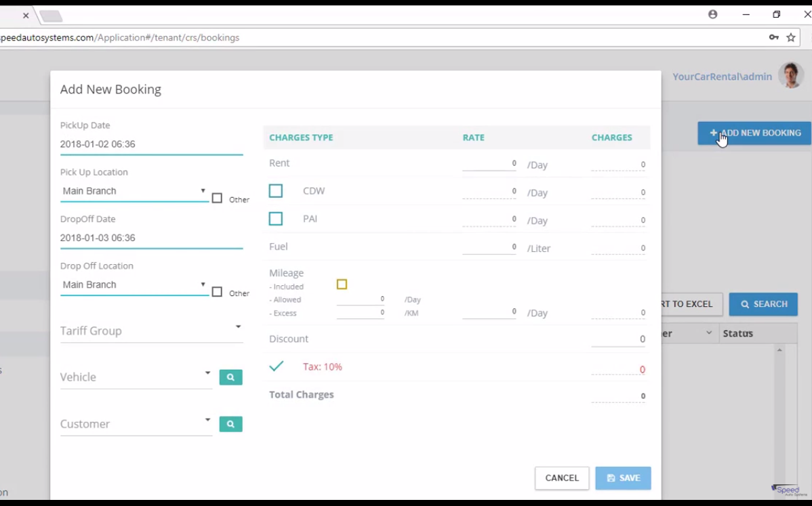Toggle the Mileage Included checkbox
Image resolution: width=812 pixels, height=506 pixels.
click(x=342, y=284)
